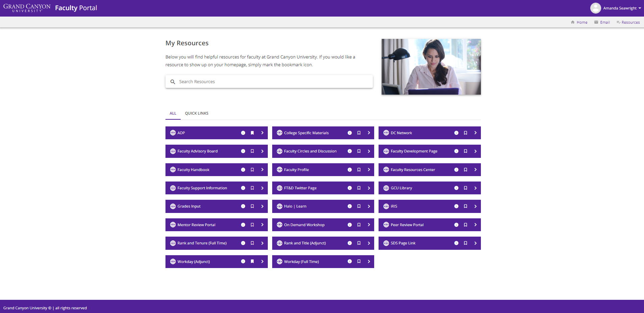Open Faculty Profile via its chevron arrow

click(x=369, y=170)
